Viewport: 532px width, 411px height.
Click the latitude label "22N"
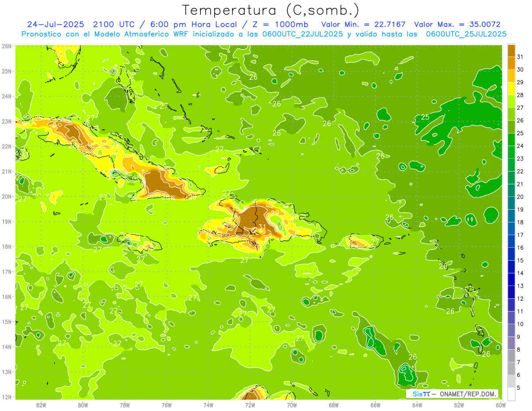pyautogui.click(x=7, y=146)
